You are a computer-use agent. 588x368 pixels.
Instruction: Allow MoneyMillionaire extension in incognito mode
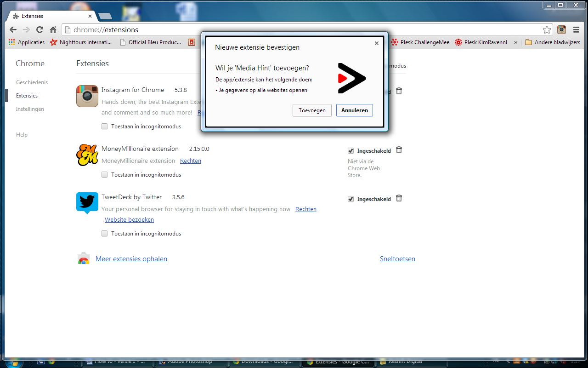pos(105,175)
